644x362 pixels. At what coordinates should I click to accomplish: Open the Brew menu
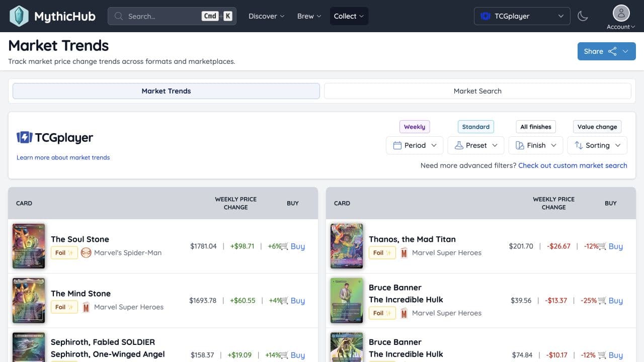click(x=309, y=16)
